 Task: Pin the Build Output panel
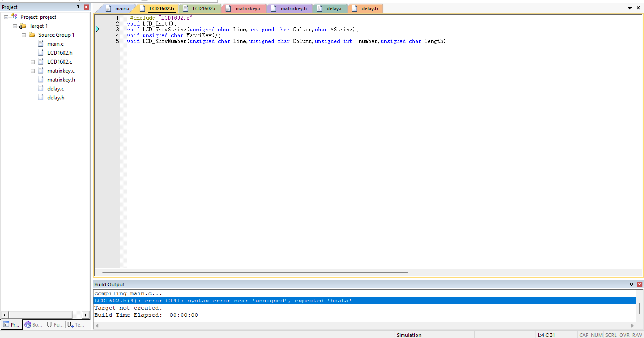(x=631, y=284)
